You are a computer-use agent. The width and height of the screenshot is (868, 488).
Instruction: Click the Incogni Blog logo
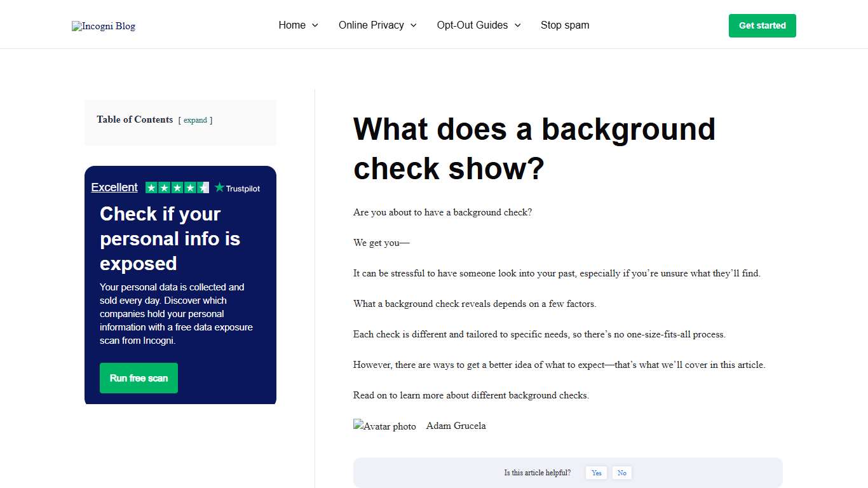(x=103, y=25)
